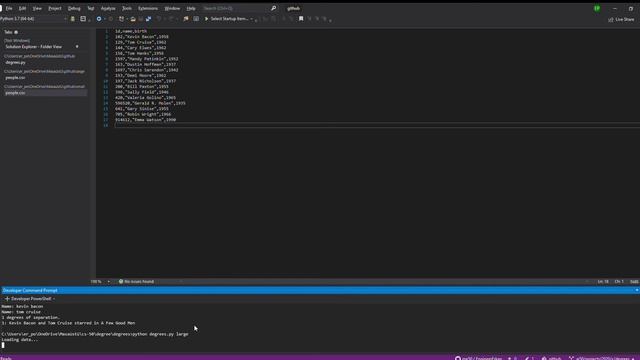Click the Developer PowerShell plus icon
The height and width of the screenshot is (360, 640).
coord(7,299)
